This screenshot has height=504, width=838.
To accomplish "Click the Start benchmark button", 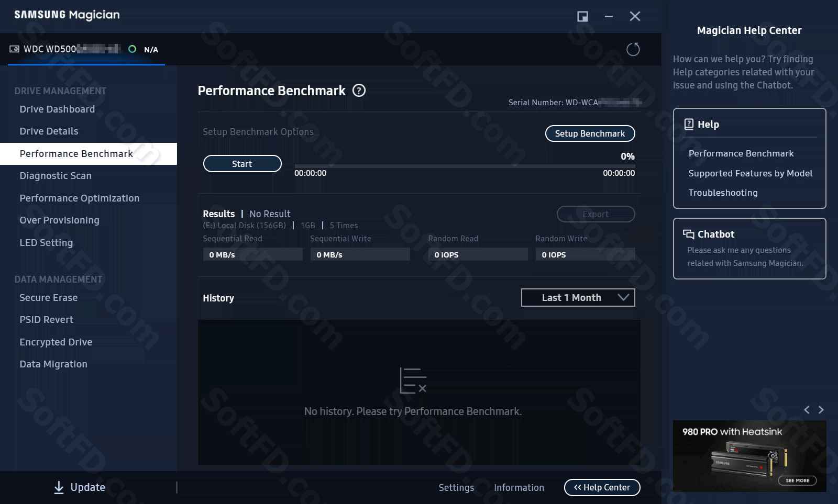I will (242, 164).
